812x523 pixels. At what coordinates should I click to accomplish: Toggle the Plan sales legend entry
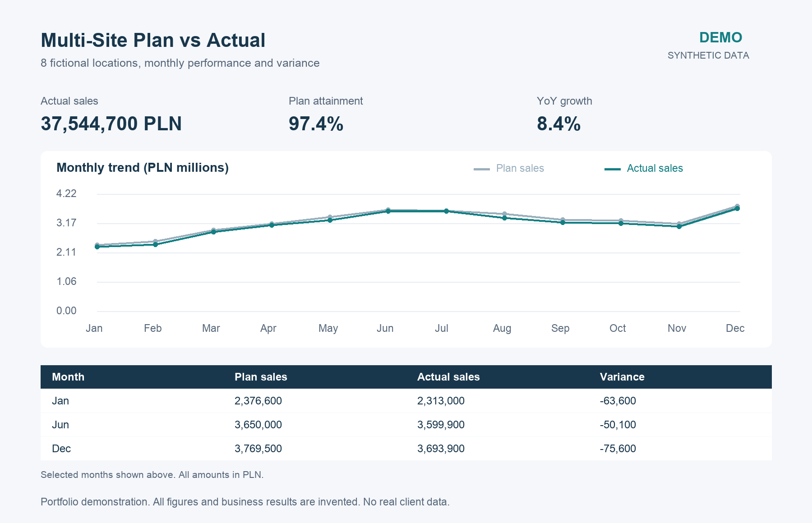pos(509,169)
